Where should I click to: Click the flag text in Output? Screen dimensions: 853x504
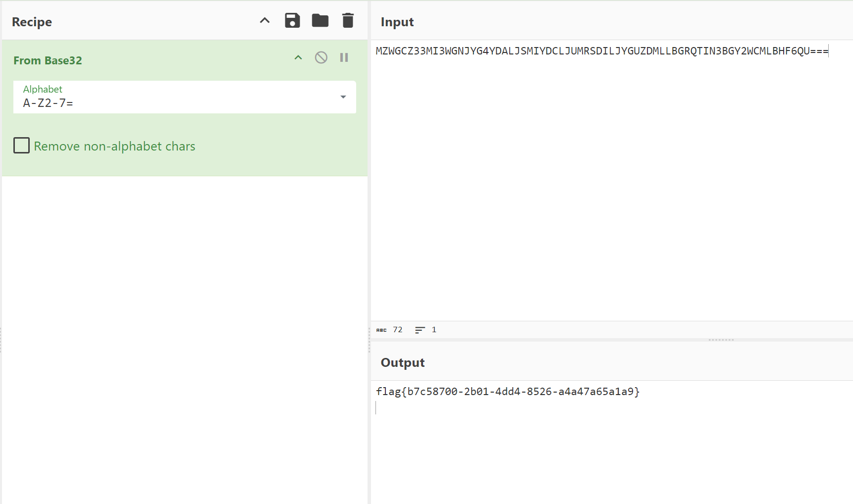click(507, 392)
